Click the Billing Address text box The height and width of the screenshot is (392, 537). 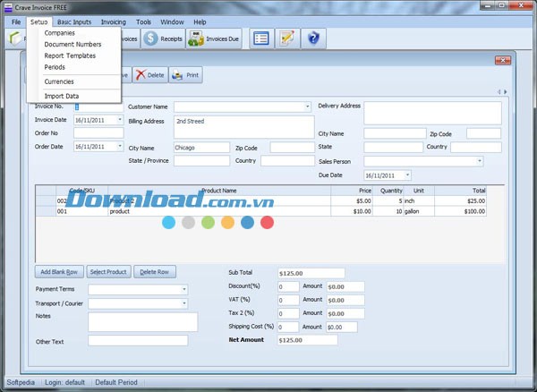(243, 127)
